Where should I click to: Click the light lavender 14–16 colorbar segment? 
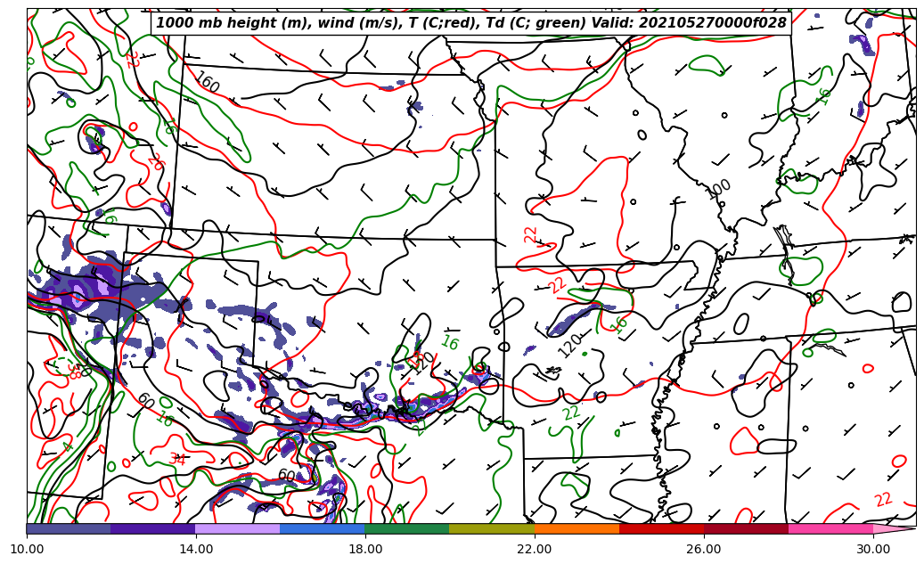click(x=237, y=528)
